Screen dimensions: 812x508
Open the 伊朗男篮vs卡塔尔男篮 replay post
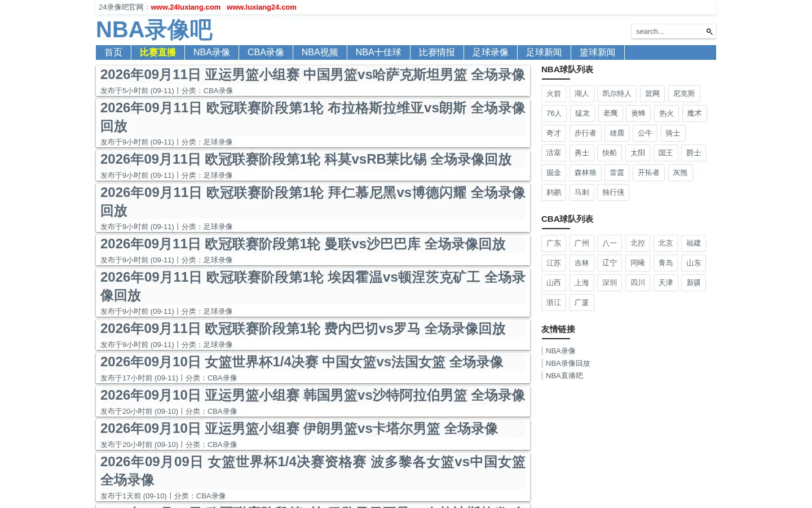(x=299, y=428)
